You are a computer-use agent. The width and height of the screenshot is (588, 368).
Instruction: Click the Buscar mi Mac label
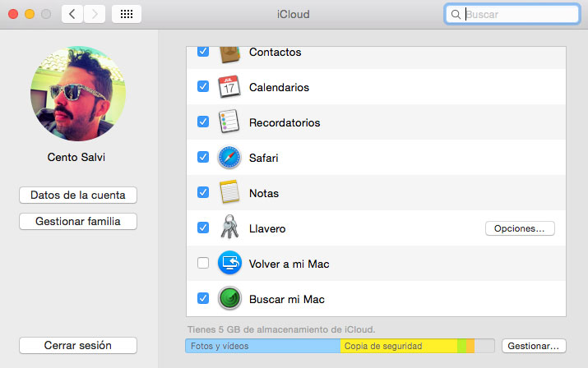(x=287, y=299)
